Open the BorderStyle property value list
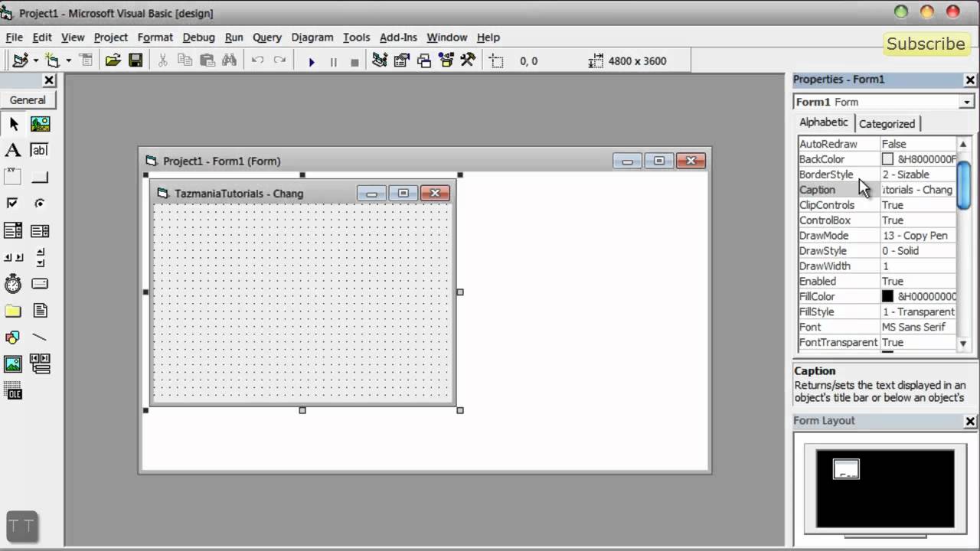Image resolution: width=980 pixels, height=551 pixels. tap(919, 174)
